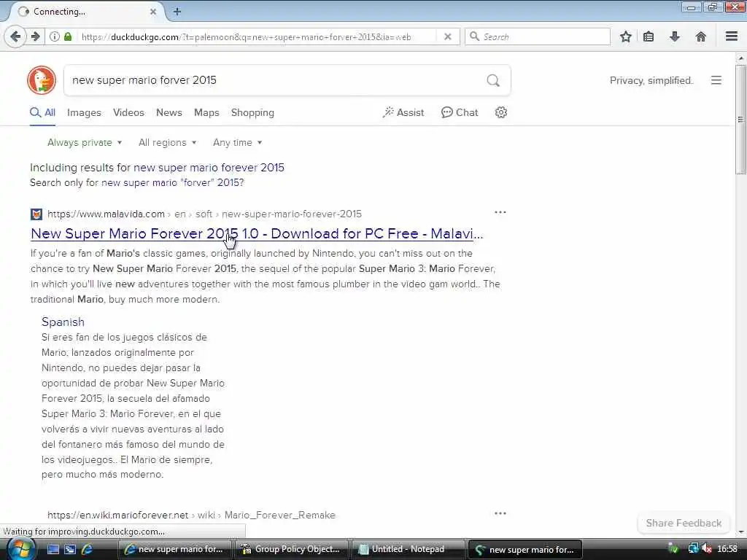
Task: Search only for the forver spelling link
Action: coord(172,182)
